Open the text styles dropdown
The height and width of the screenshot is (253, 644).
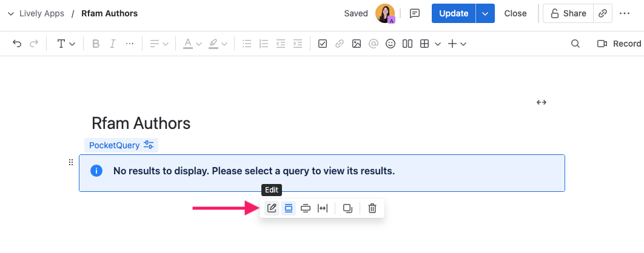click(65, 44)
